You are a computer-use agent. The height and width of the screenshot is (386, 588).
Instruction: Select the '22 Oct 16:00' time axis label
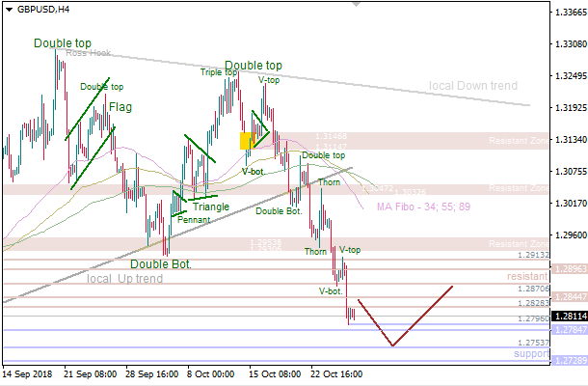point(337,372)
